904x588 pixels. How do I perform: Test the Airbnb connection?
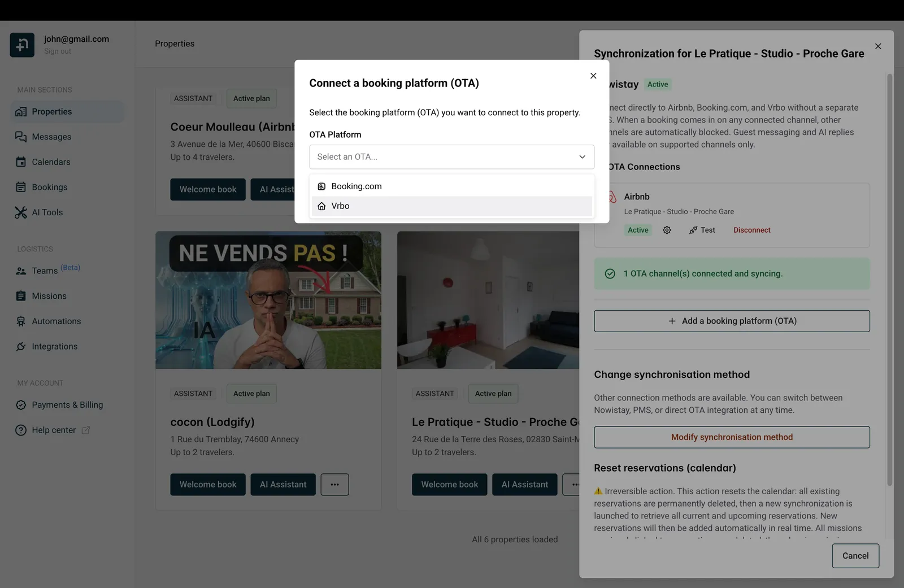click(x=702, y=230)
